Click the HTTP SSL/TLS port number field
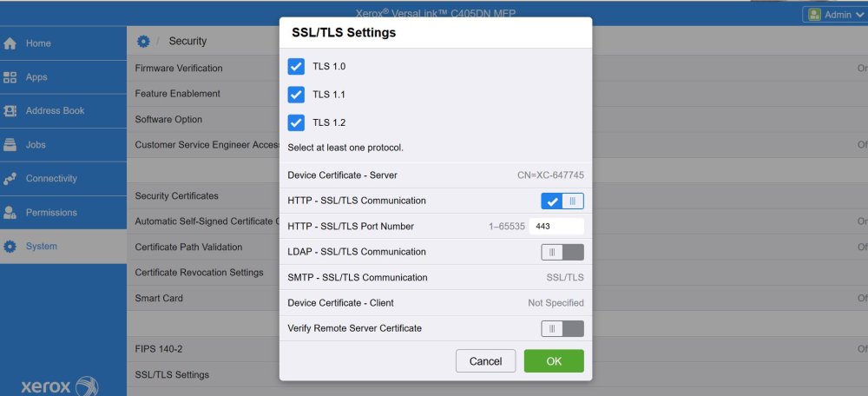Screen dimensions: 868x396 pos(556,227)
